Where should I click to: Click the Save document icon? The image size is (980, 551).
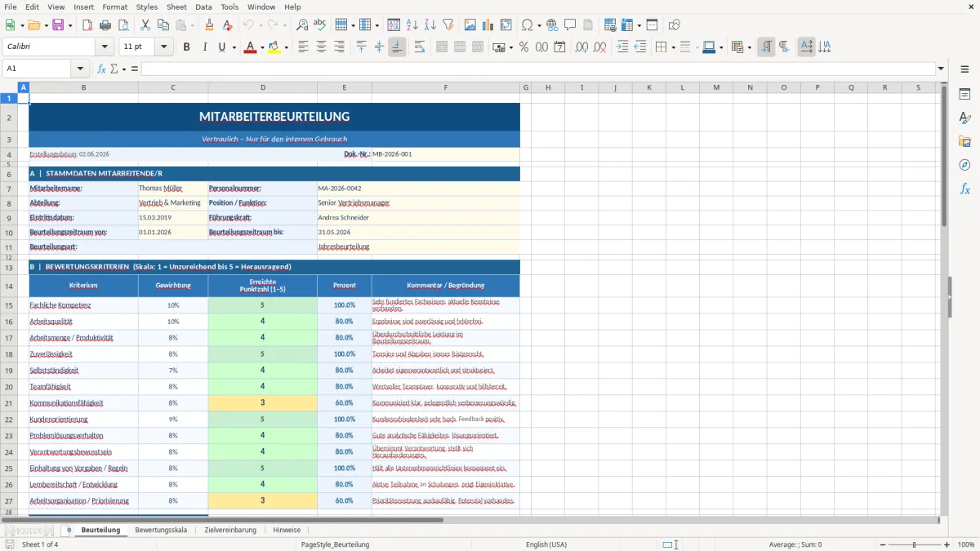(57, 25)
